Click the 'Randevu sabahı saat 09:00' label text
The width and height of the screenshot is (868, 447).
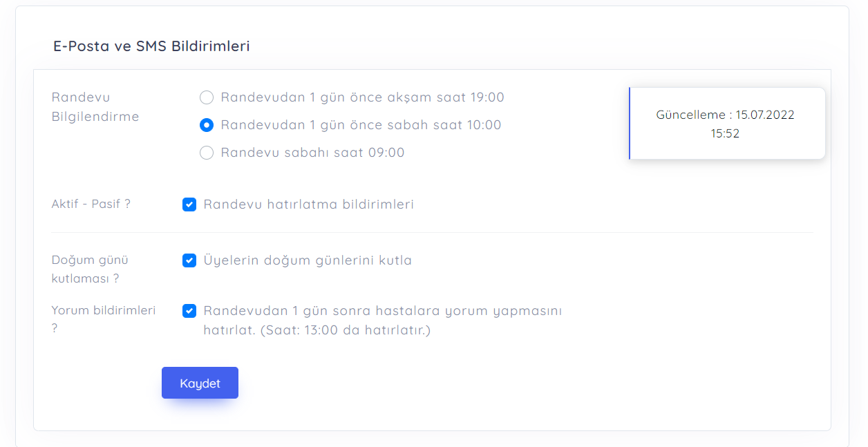312,153
